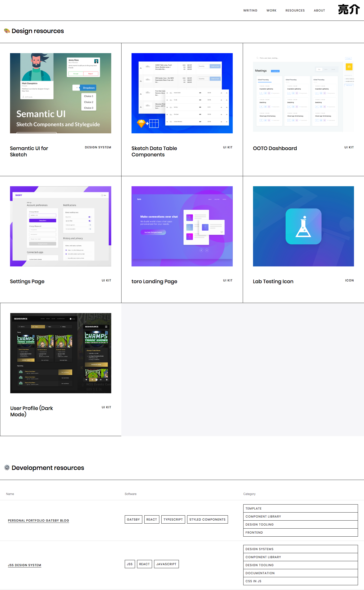Click the GATSBY software tag
The height and width of the screenshot is (590, 364).
133,519
